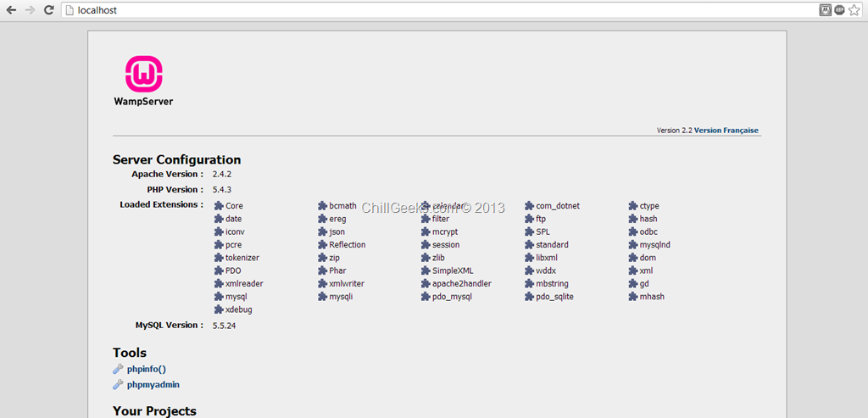
Task: Select the SimpleXML extension name
Action: [x=453, y=270]
